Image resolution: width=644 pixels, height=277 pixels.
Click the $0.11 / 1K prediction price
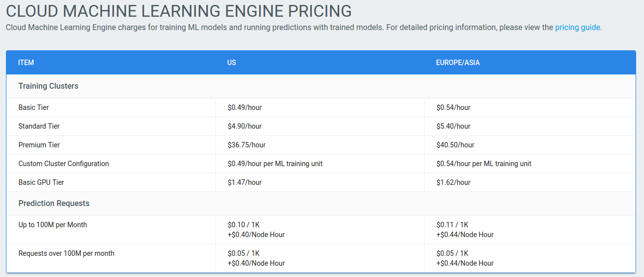[452, 225]
